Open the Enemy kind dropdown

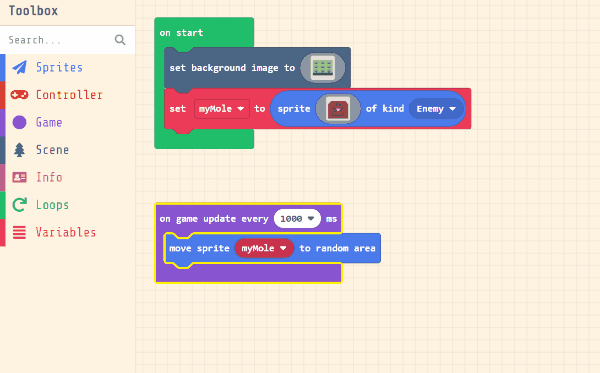click(436, 109)
